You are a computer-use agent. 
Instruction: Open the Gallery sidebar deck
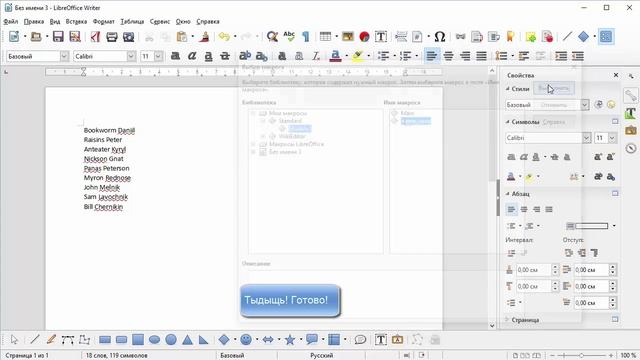631,130
